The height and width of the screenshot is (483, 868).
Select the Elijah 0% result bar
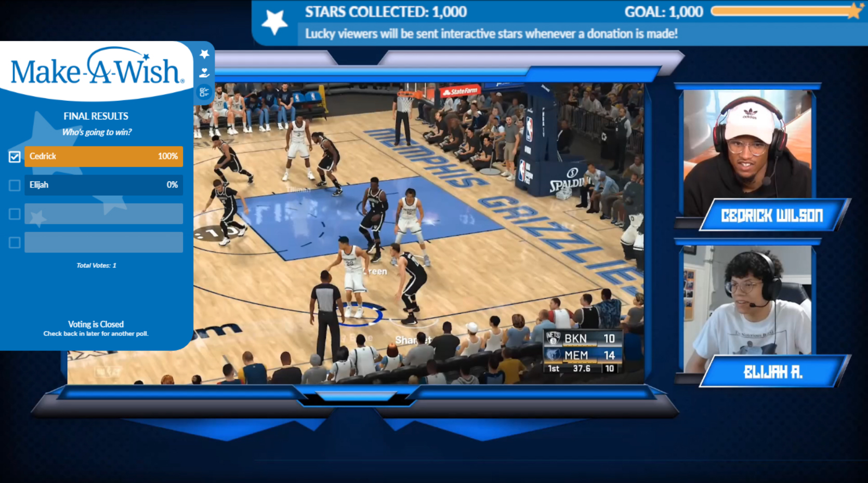(x=103, y=185)
